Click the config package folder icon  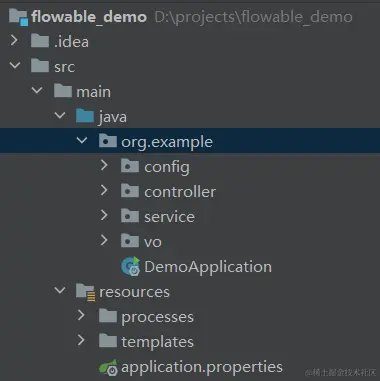coord(130,166)
